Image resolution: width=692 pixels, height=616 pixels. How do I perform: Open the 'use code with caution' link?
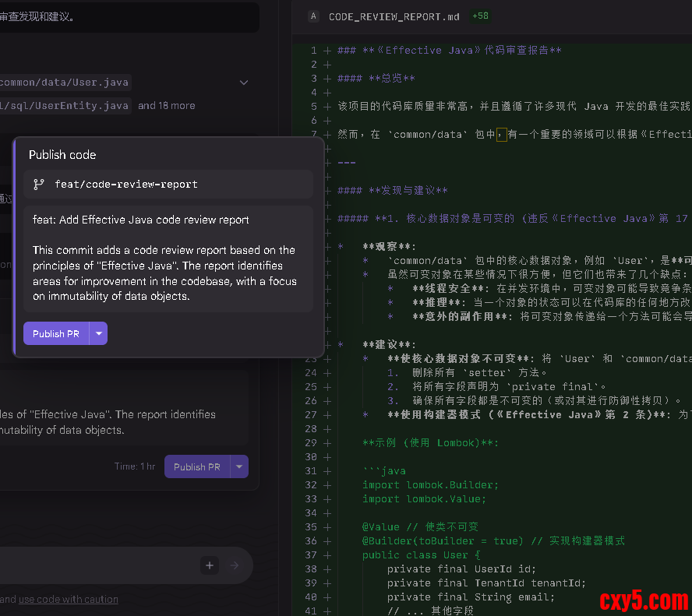[x=69, y=599]
